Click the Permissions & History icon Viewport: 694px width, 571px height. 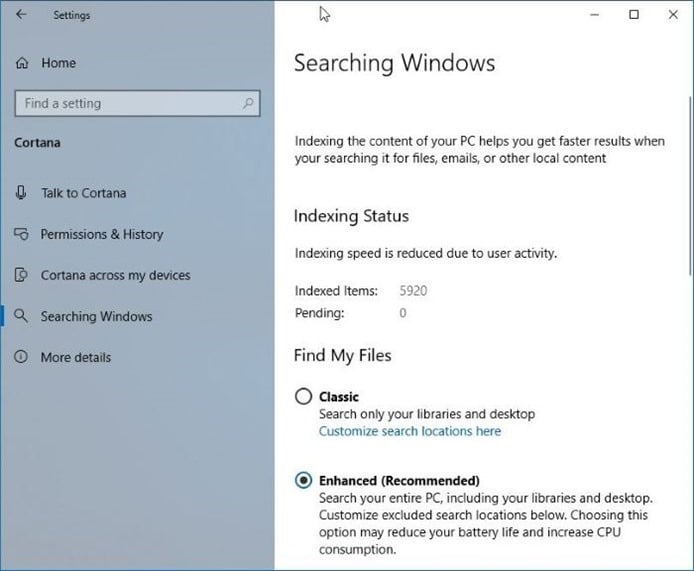[x=21, y=234]
